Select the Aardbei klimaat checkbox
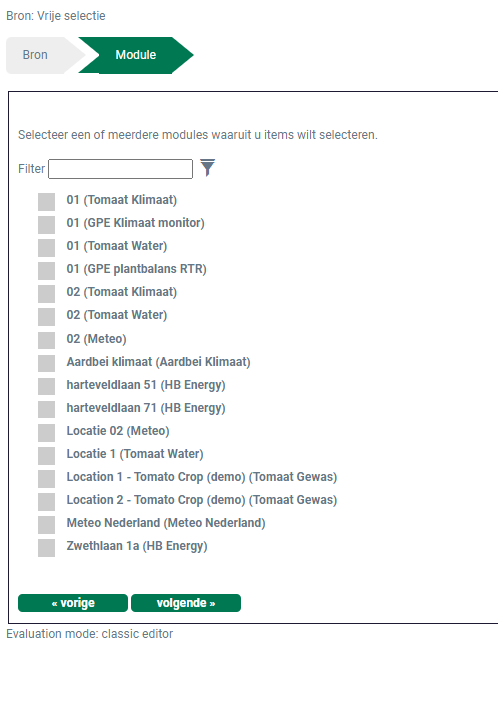Image resolution: width=498 pixels, height=712 pixels. (x=46, y=364)
